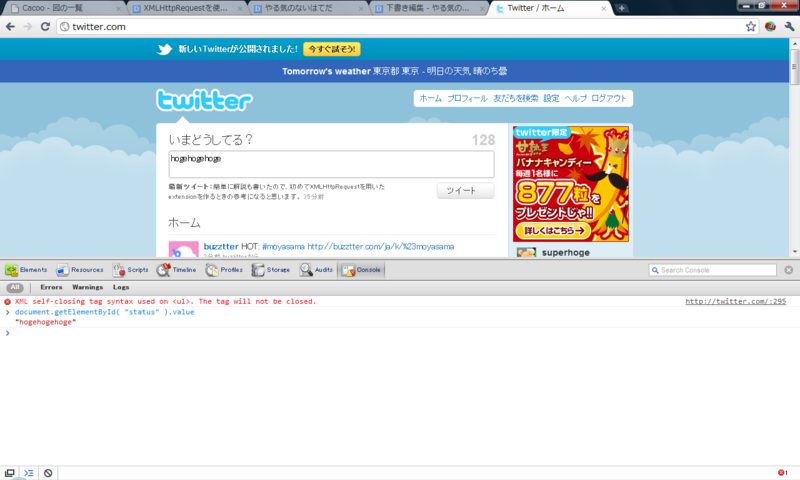Open the Chrome wrench menu
The height and width of the screenshot is (480, 800).
[789, 27]
